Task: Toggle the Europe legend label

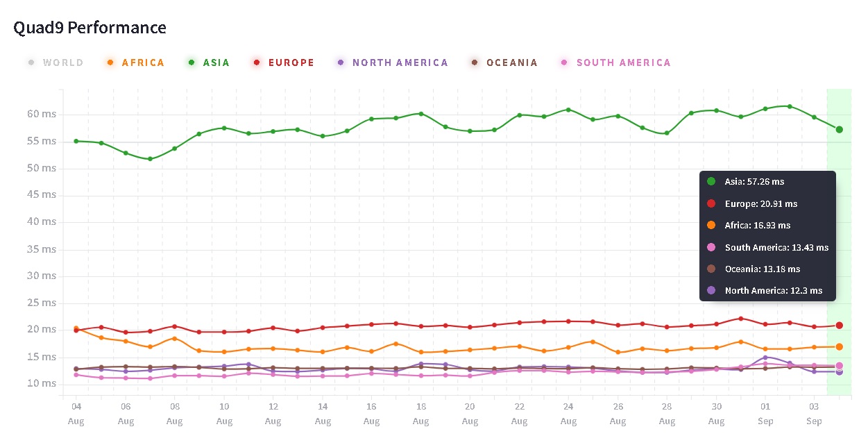Action: (x=284, y=62)
